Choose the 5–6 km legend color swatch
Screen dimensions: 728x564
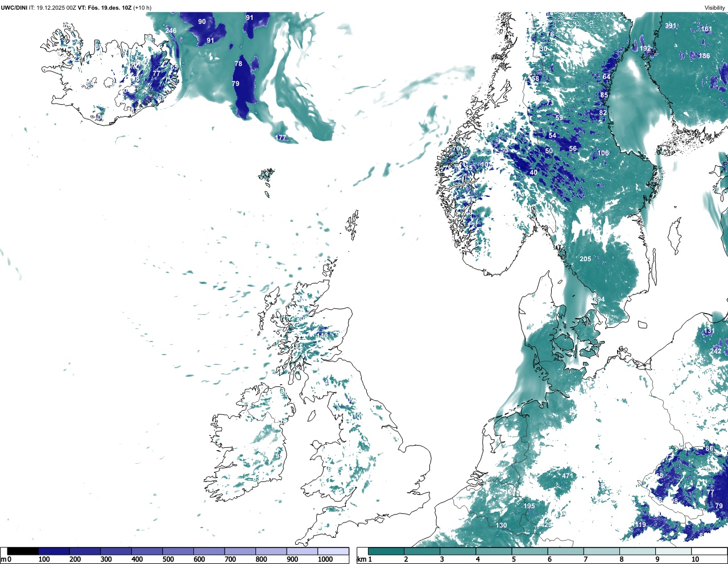pyautogui.click(x=530, y=551)
